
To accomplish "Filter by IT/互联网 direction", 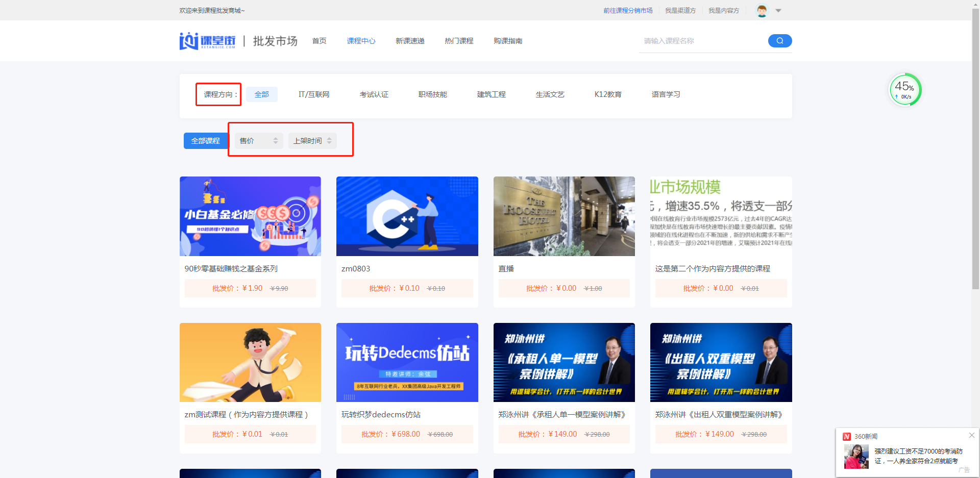I will [314, 94].
